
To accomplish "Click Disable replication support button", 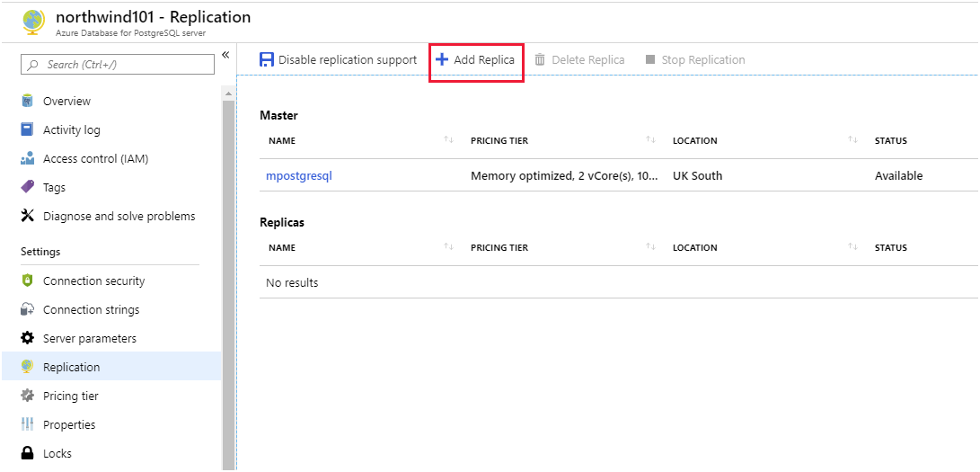I will pyautogui.click(x=338, y=59).
